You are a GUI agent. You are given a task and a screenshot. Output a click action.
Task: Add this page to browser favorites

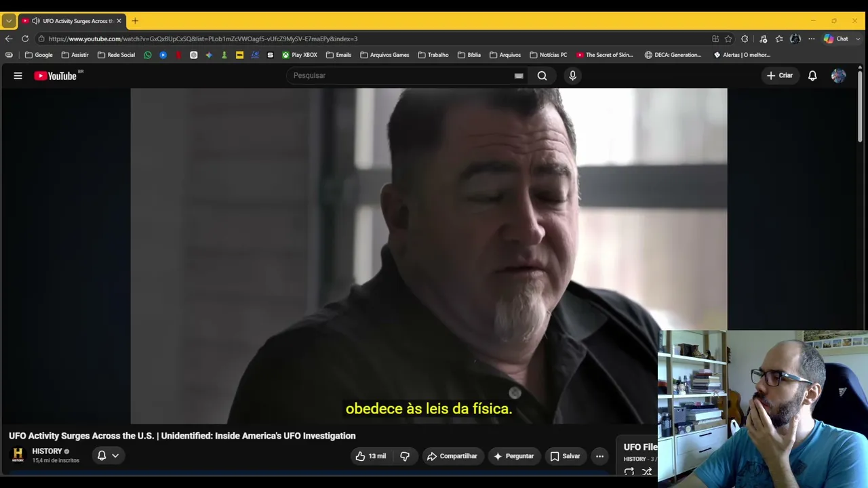[x=728, y=39]
